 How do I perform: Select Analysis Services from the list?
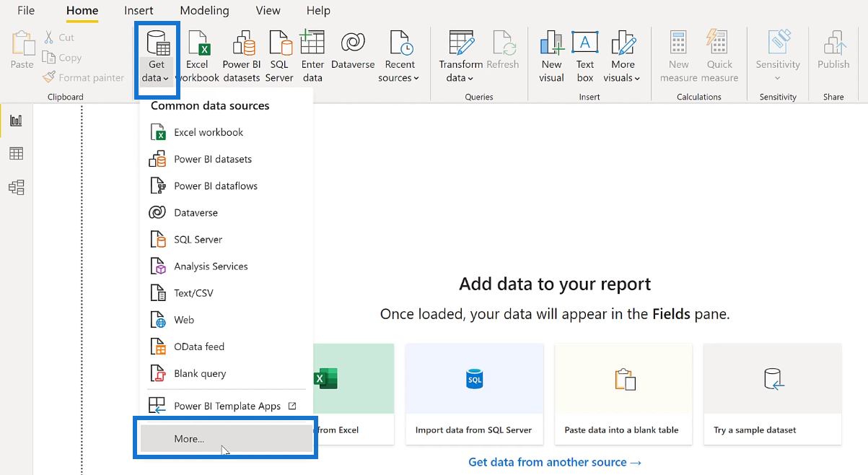[x=227, y=266]
